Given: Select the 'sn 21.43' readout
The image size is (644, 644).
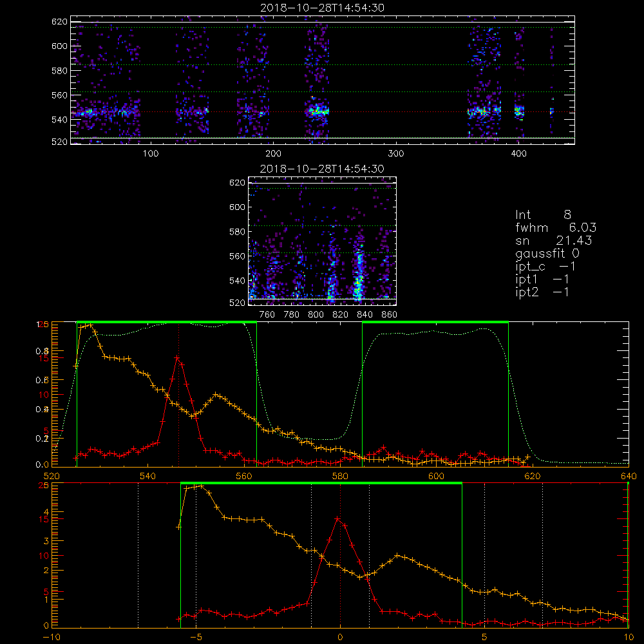Looking at the screenshot, I should pyautogui.click(x=554, y=241).
